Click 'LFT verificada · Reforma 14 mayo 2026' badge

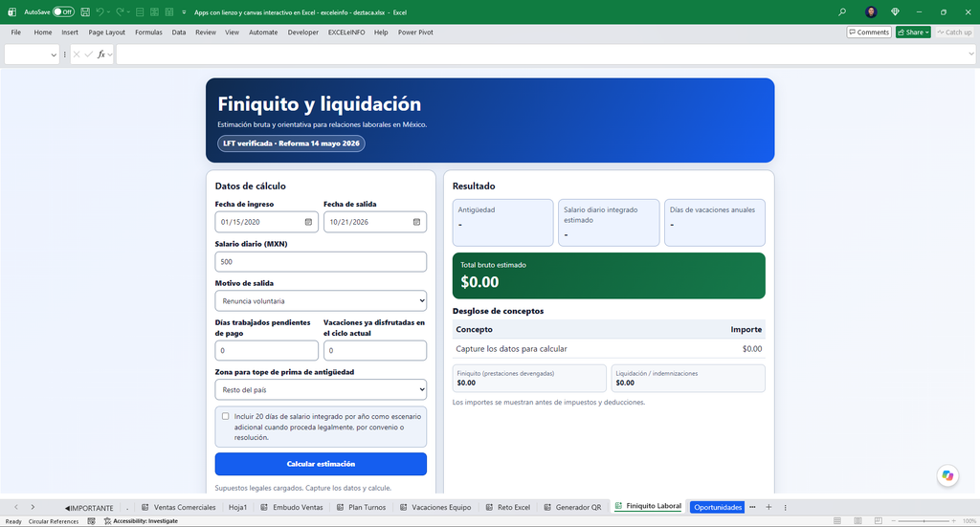(x=291, y=143)
